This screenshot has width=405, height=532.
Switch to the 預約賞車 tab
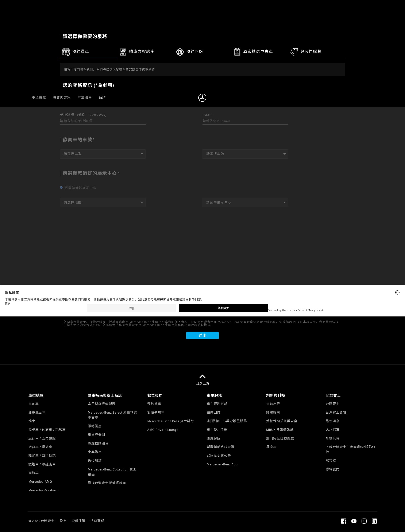pyautogui.click(x=88, y=52)
